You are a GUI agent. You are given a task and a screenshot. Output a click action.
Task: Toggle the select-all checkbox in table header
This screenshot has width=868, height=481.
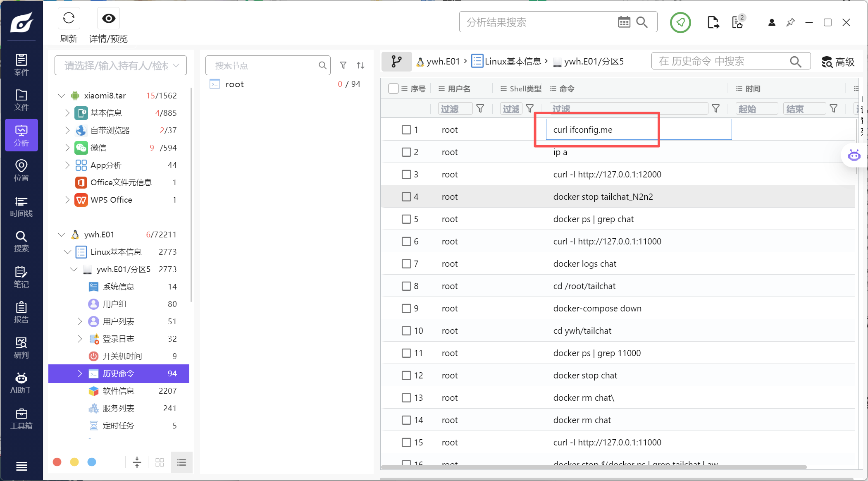coord(393,89)
